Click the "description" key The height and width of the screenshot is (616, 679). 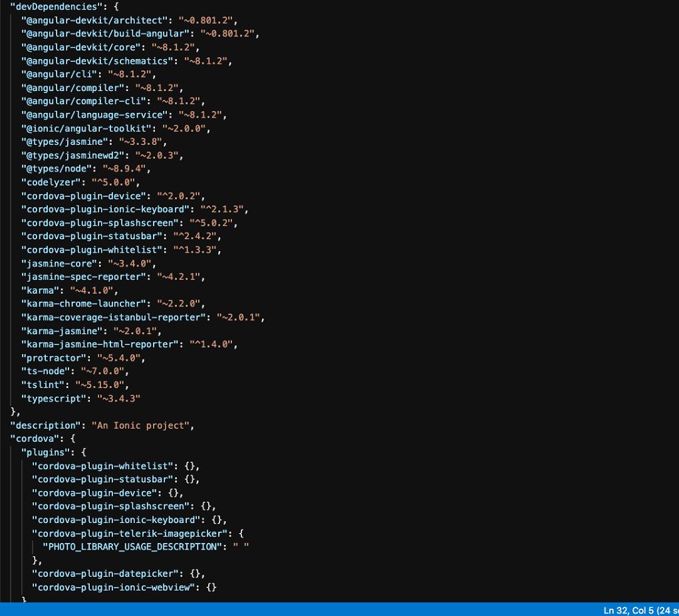[x=45, y=426]
